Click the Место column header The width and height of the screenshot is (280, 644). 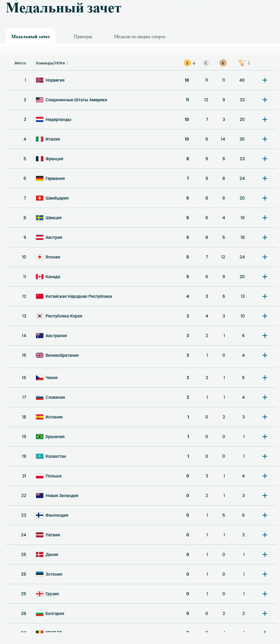[x=20, y=63]
